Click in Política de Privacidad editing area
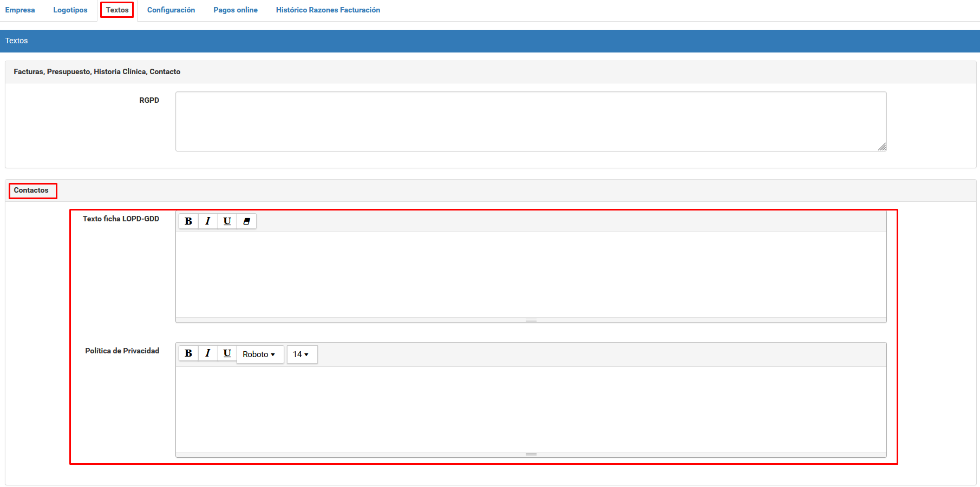Viewport: 980px width, 487px height. pyautogui.click(x=531, y=409)
